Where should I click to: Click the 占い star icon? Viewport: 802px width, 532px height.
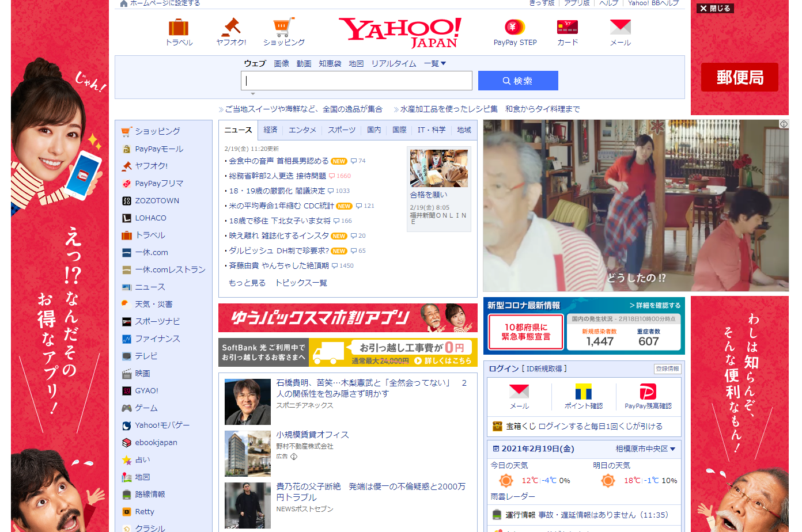click(x=127, y=460)
